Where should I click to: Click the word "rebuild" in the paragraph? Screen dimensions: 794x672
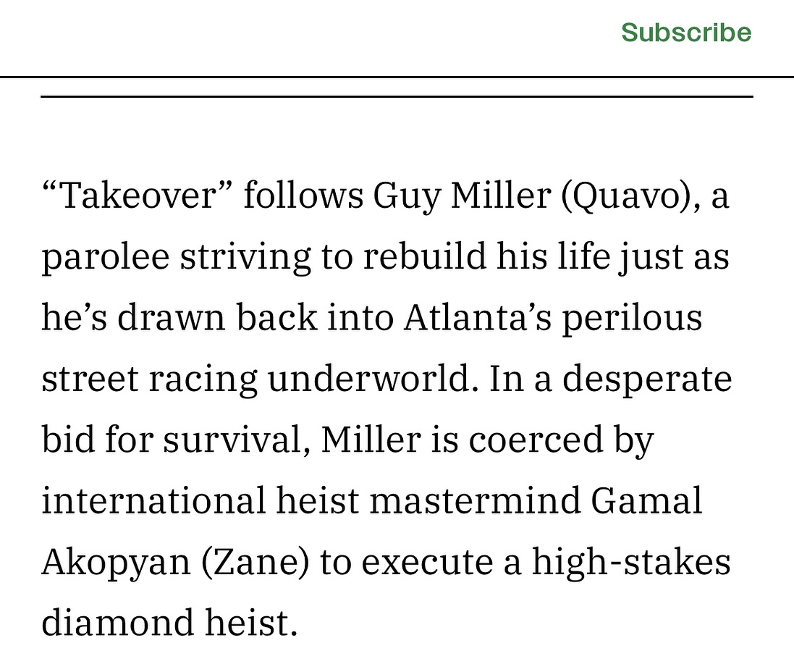424,256
